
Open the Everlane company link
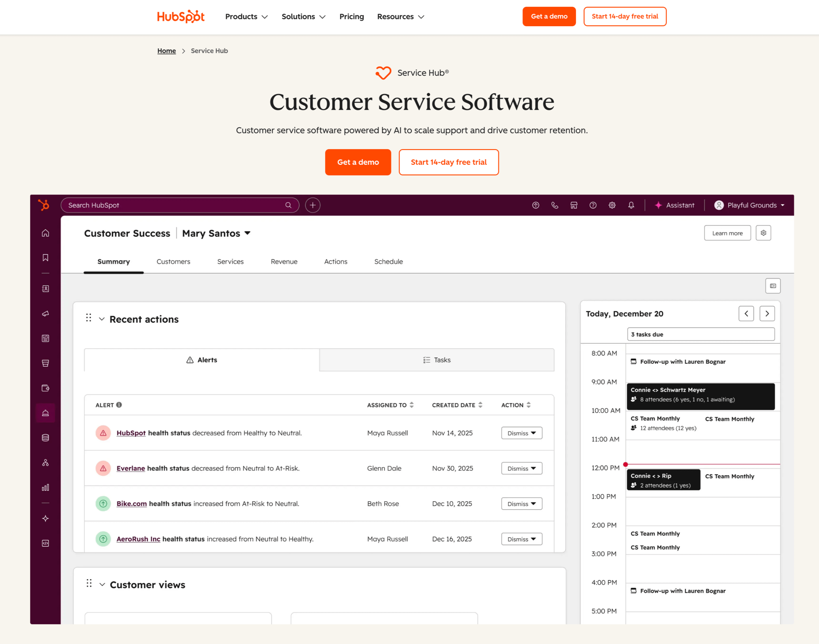(131, 468)
